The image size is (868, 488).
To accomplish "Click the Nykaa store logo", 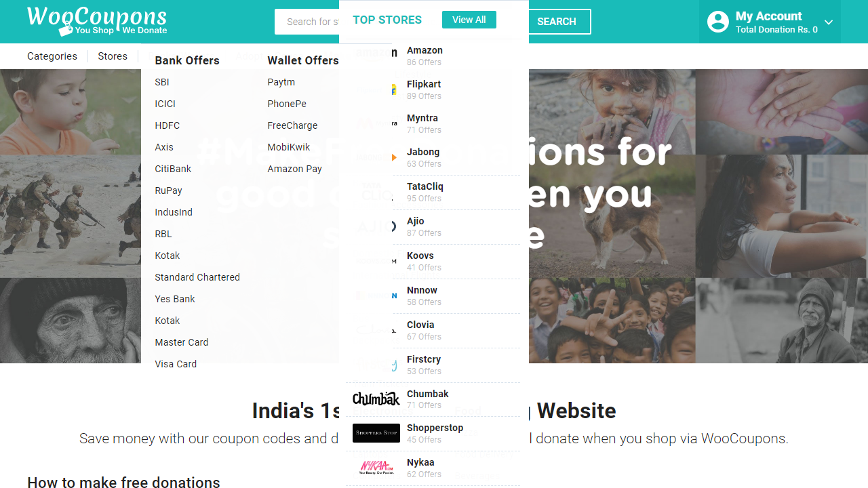I will 376,468.
